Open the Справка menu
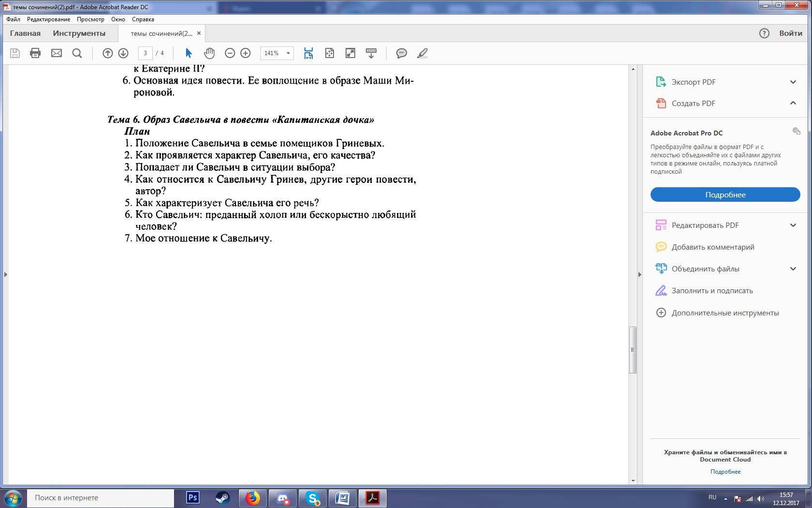 tap(143, 19)
